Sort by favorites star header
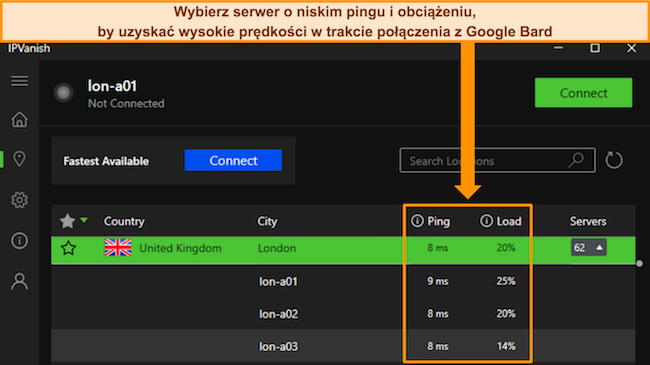Screen dimensions: 650x365 (x=67, y=221)
